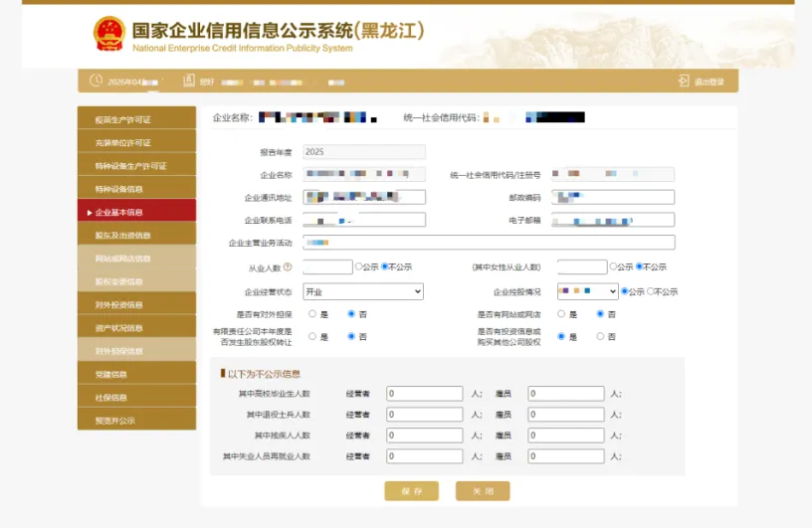Click the 企业联系电话 input field
This screenshot has height=528, width=812.
pos(364,220)
